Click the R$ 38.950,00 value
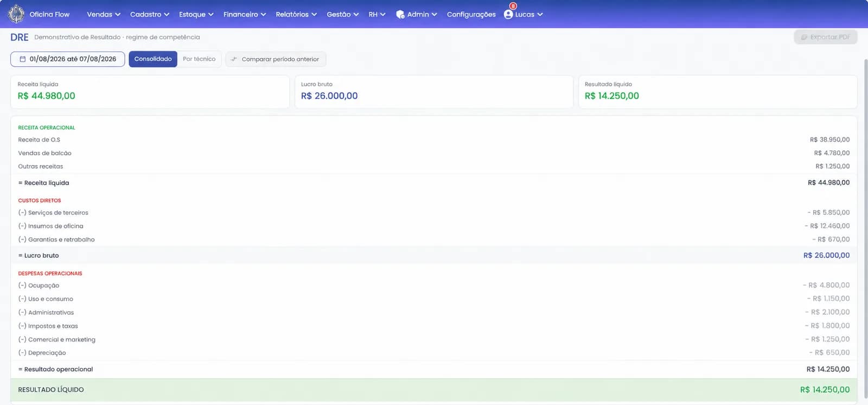This screenshot has width=868, height=405. coord(829,140)
